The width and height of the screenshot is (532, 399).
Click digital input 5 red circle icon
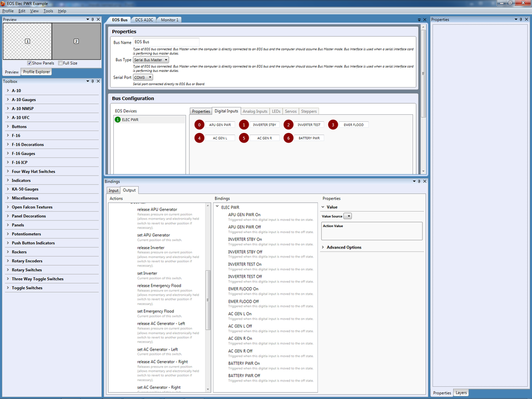[244, 138]
